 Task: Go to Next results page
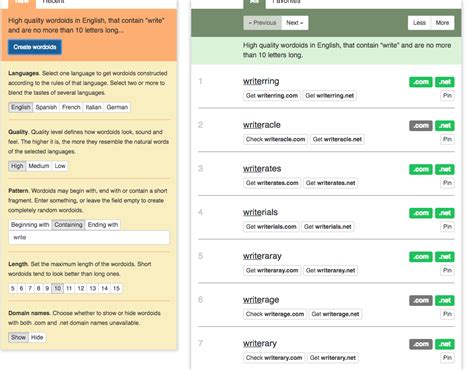[x=295, y=23]
